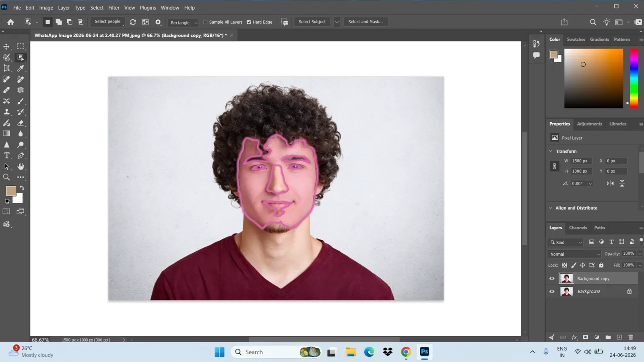This screenshot has width=644, height=362.
Task: Select the Pen tool
Action: click(x=21, y=156)
